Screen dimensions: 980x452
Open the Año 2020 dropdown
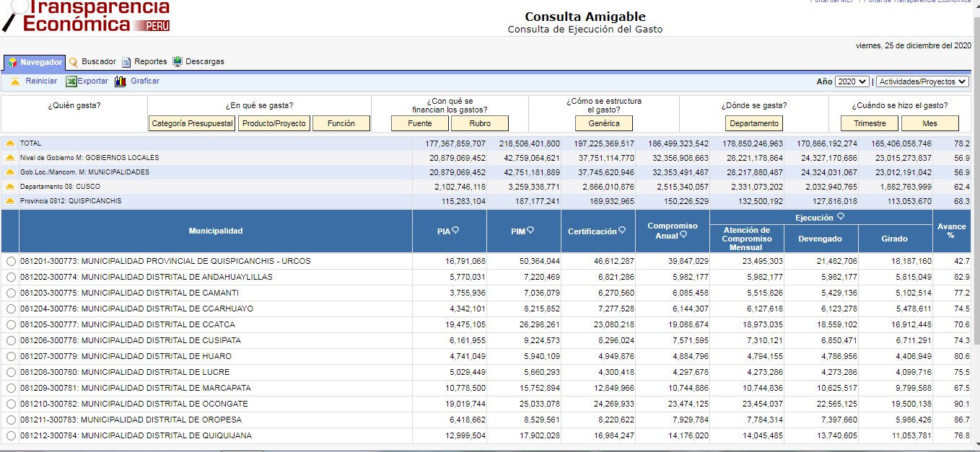point(852,81)
